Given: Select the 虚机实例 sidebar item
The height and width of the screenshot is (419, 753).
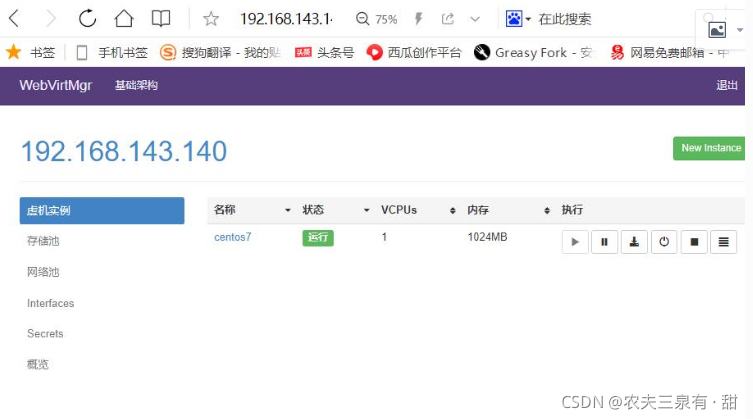Looking at the screenshot, I should 102,210.
